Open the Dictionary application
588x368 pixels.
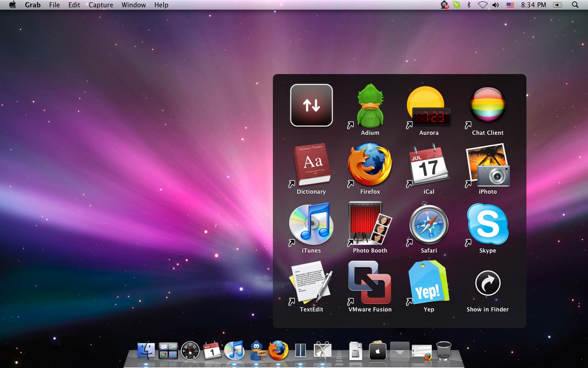pos(311,165)
